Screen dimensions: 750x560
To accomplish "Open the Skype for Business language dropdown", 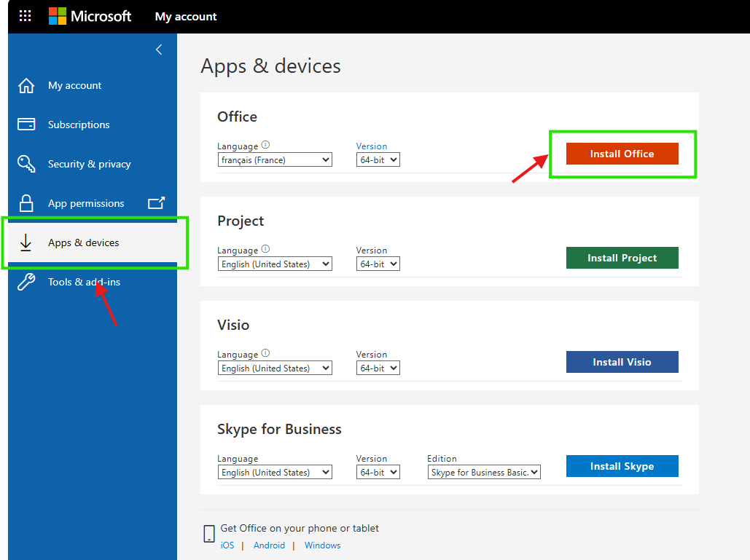I will pyautogui.click(x=275, y=473).
